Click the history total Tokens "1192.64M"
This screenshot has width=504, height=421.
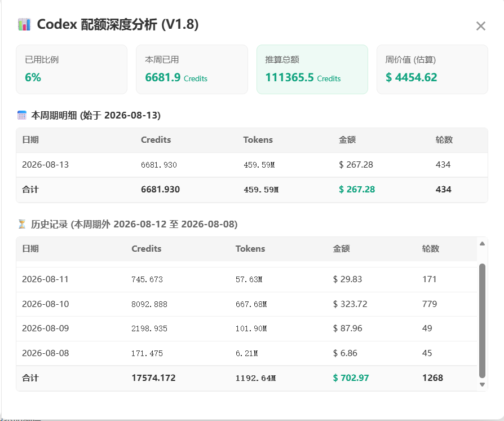coord(255,378)
